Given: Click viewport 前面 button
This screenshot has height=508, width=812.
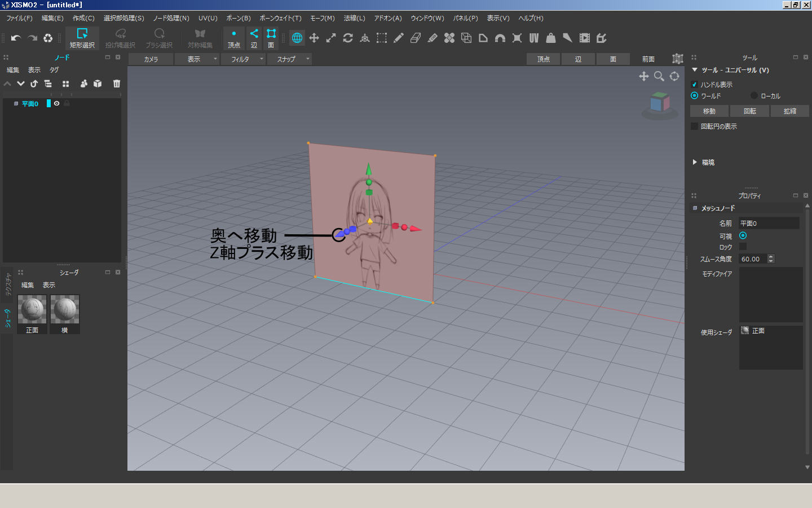Looking at the screenshot, I should (648, 59).
